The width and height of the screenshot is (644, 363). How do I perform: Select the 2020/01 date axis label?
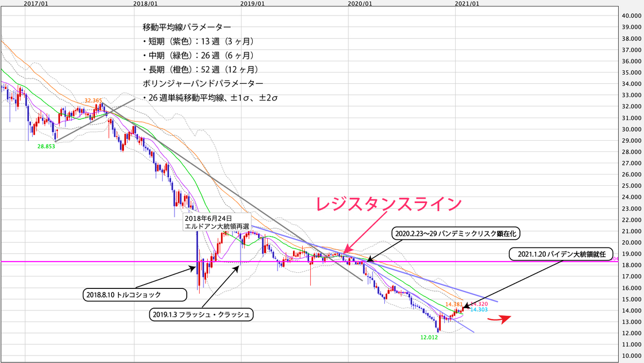point(360,3)
